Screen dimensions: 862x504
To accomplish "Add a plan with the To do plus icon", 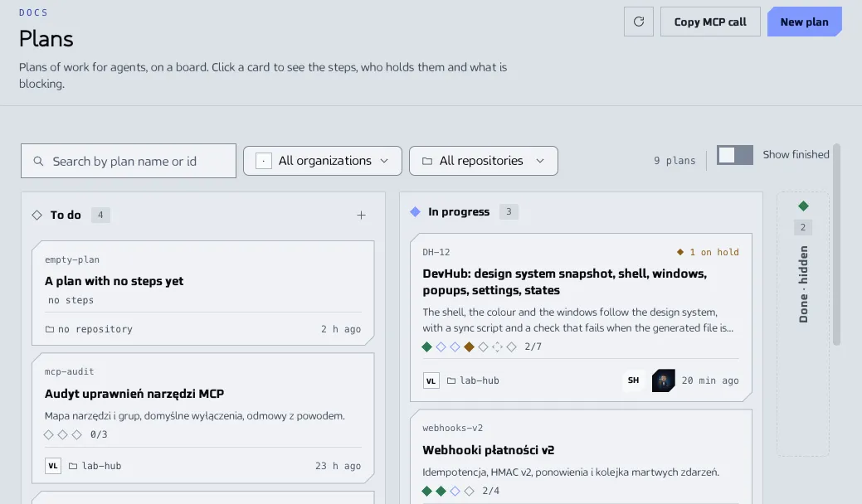I will tap(361, 216).
